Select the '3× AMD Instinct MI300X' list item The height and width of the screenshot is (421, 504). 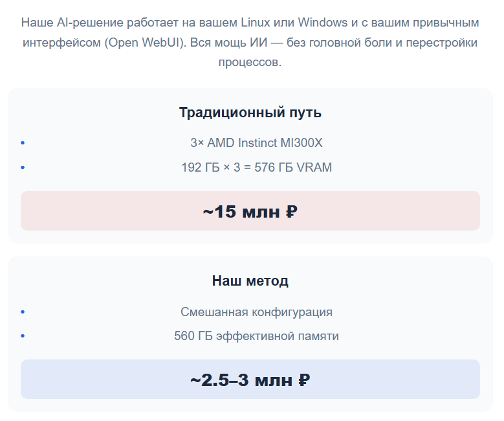tap(256, 142)
